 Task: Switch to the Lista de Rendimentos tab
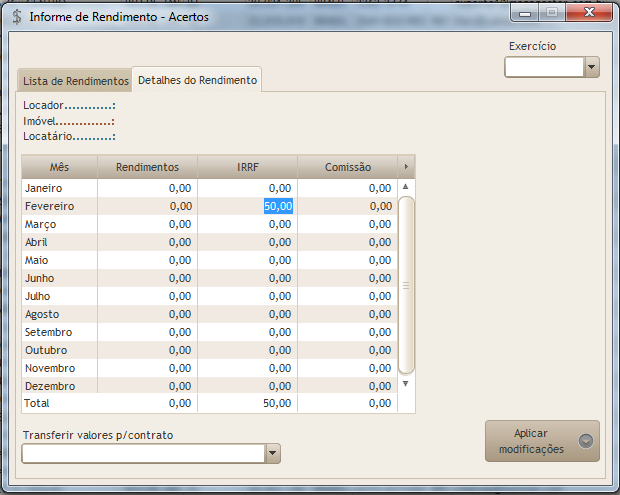[x=76, y=80]
